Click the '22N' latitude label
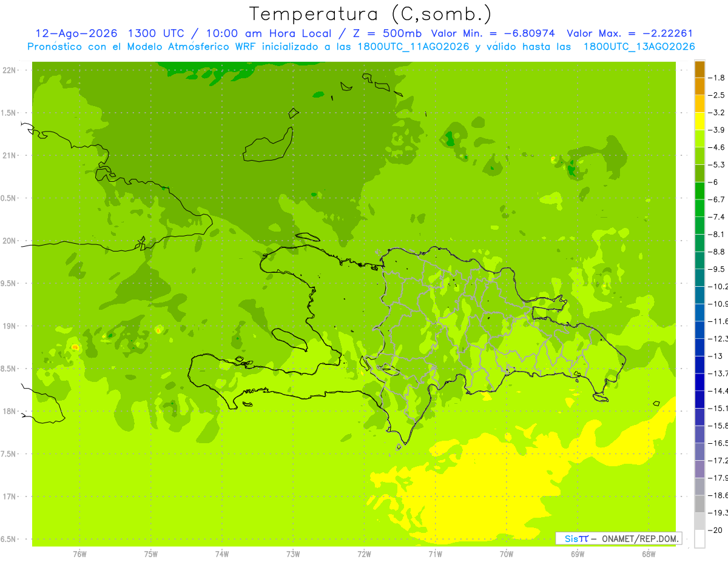The image size is (728, 562). [x=9, y=70]
